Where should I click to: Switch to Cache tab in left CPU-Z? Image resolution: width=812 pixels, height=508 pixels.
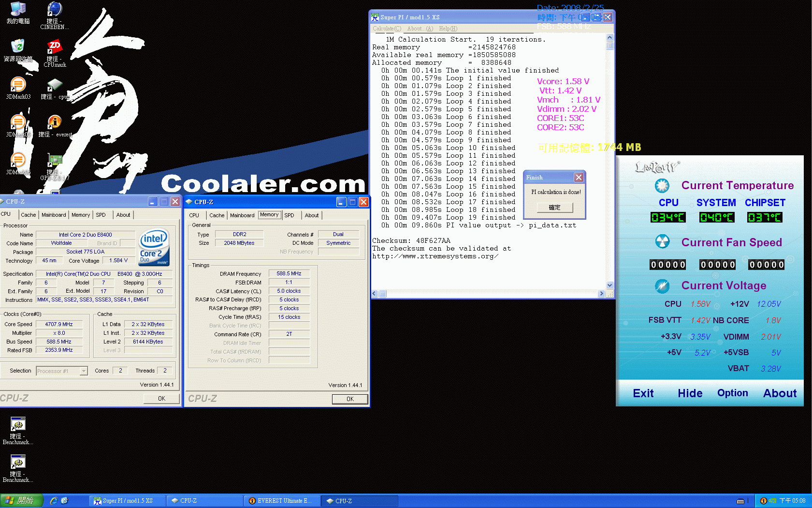(x=28, y=215)
